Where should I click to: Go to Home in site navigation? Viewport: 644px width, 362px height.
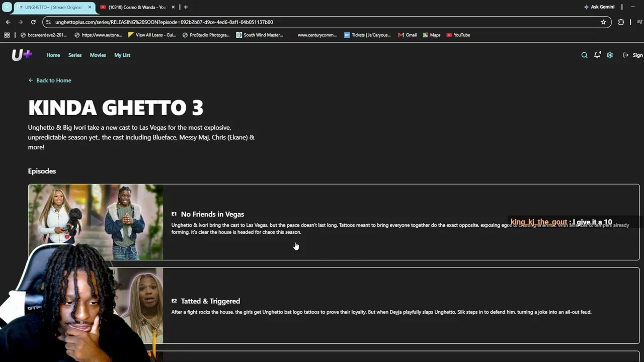click(53, 55)
